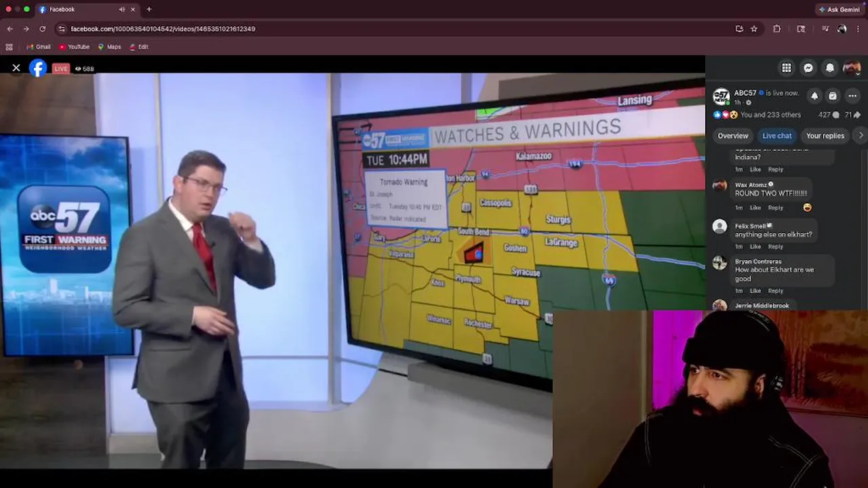The image size is (868, 488).
Task: Open the apps grid in bookmarks bar
Action: coord(9,47)
